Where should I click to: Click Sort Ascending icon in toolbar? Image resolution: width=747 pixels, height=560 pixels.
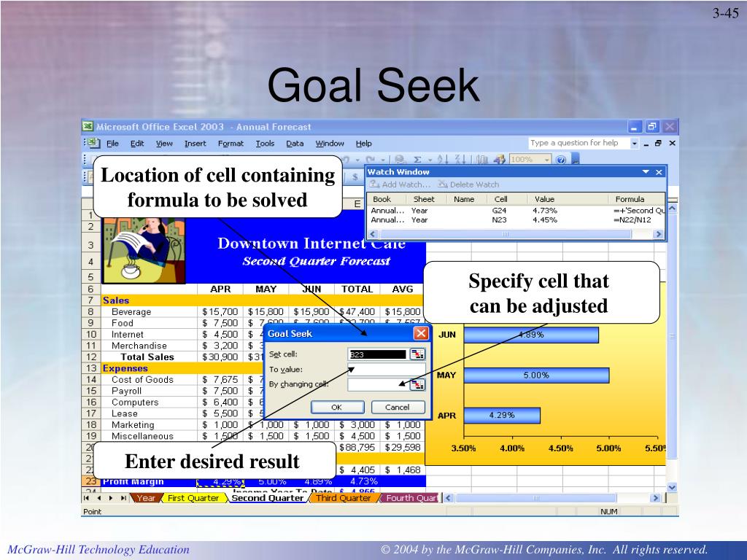click(443, 160)
